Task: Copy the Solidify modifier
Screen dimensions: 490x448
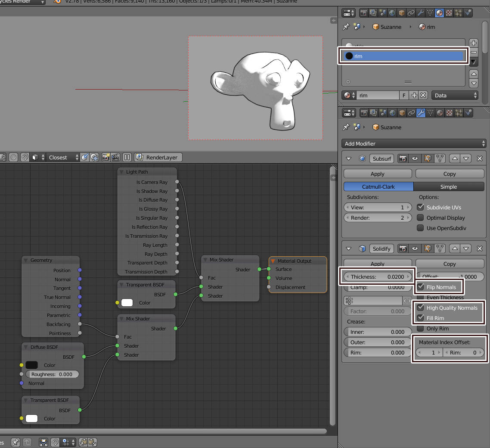Action: click(450, 264)
